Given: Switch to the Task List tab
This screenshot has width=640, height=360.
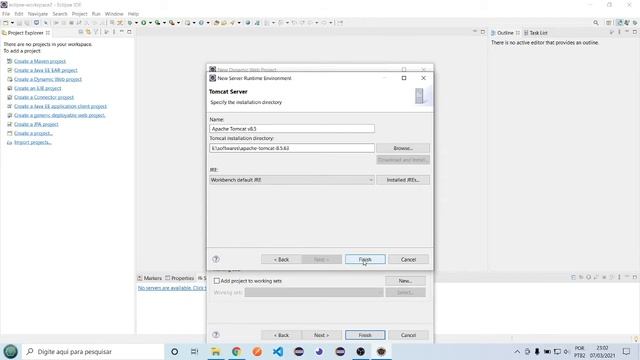Looking at the screenshot, I should pyautogui.click(x=536, y=33).
